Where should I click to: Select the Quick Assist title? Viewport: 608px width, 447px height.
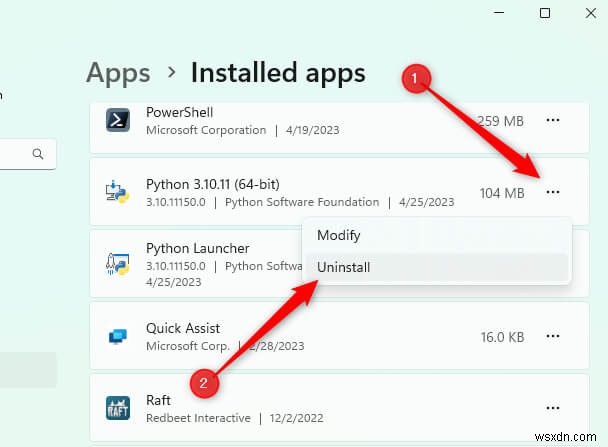(183, 328)
